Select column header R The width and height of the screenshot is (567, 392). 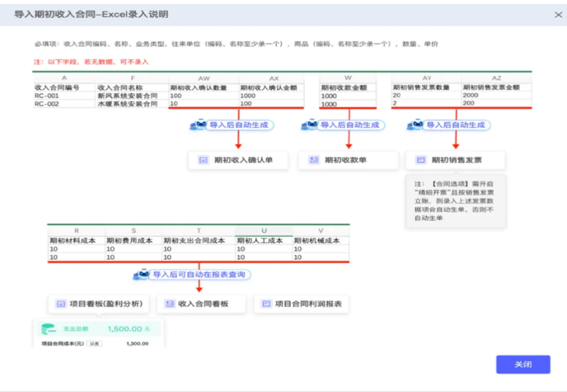click(x=76, y=231)
